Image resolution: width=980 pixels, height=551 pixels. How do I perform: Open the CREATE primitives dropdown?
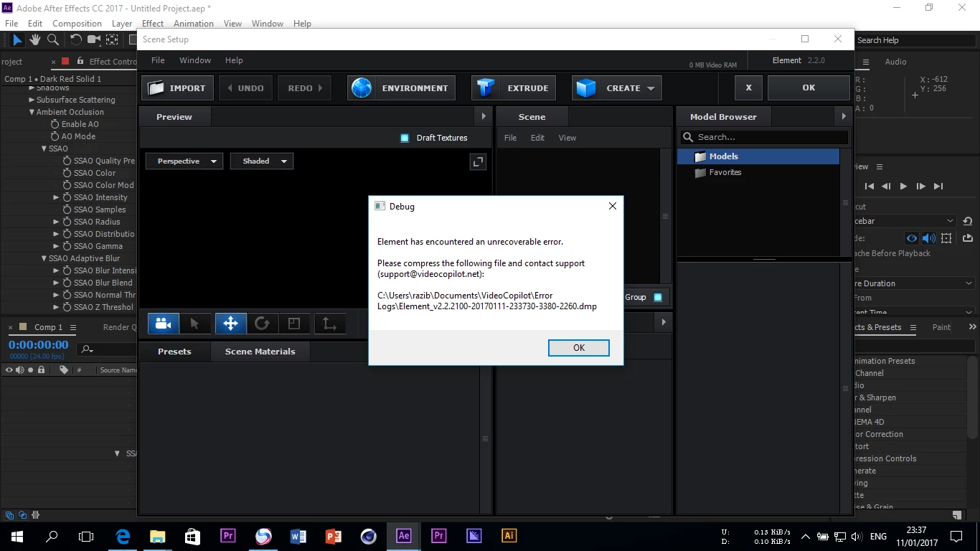[x=617, y=88]
